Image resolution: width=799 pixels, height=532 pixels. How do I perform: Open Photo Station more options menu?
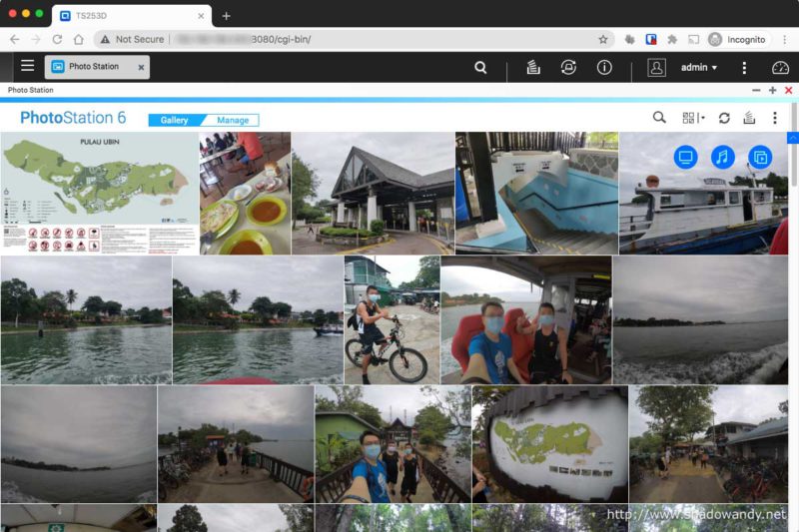pos(774,118)
